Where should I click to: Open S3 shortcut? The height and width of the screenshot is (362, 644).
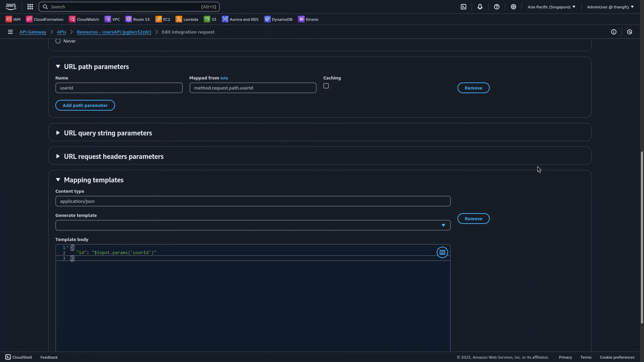point(210,19)
